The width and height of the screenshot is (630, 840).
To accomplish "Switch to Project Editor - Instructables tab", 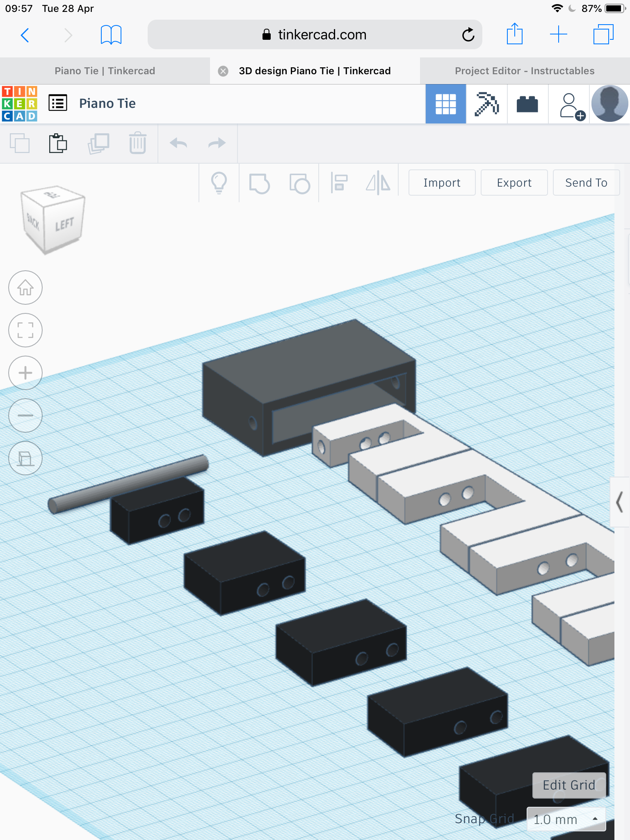I will 525,71.
